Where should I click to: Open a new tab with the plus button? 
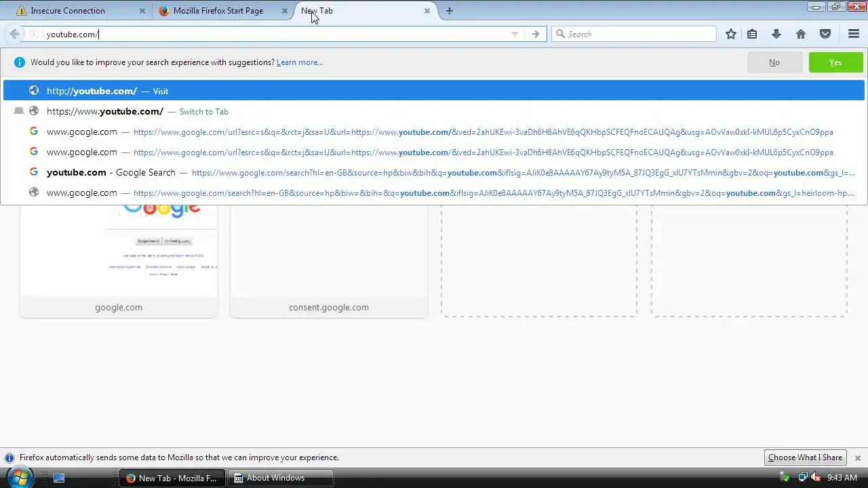click(450, 11)
